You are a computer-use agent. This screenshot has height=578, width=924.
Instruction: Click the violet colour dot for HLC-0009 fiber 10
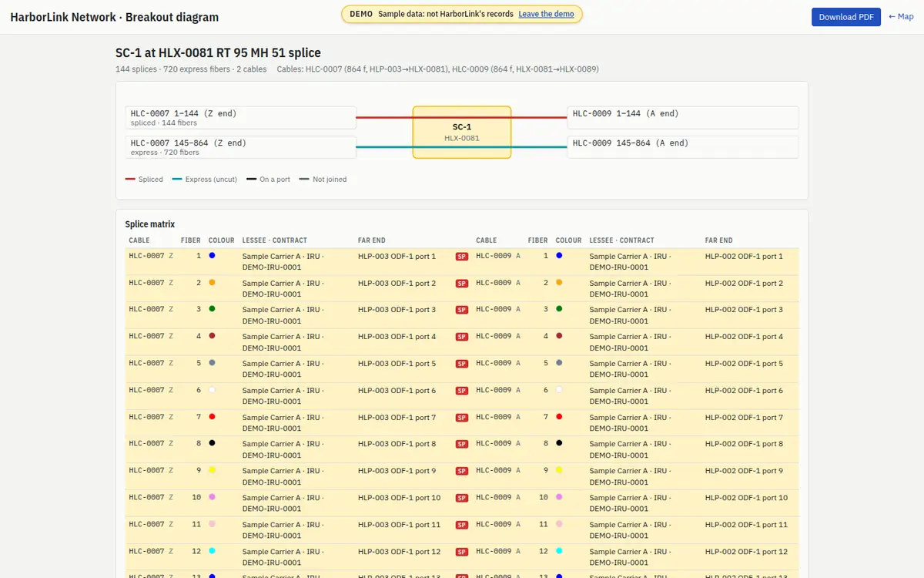pos(559,496)
